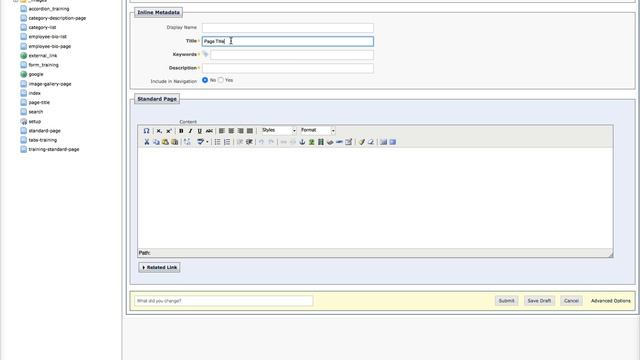Image resolution: width=640 pixels, height=360 pixels.
Task: Open employee-bio-page in the tree
Action: pyautogui.click(x=49, y=47)
